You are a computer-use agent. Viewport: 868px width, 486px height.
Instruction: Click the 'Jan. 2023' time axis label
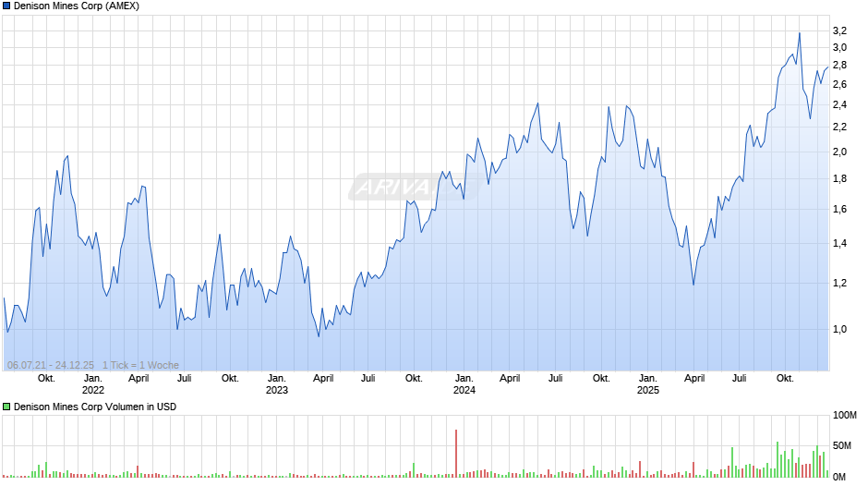click(277, 384)
